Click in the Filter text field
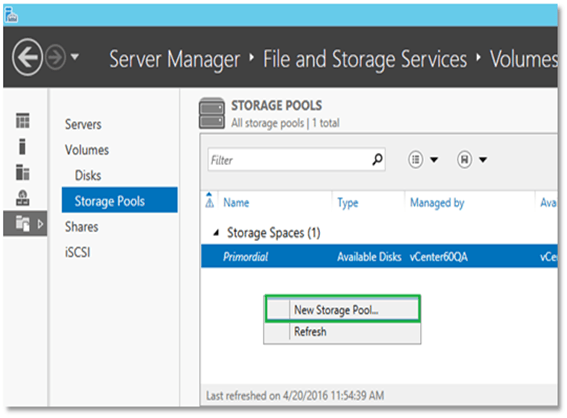The height and width of the screenshot is (418, 567). [289, 159]
